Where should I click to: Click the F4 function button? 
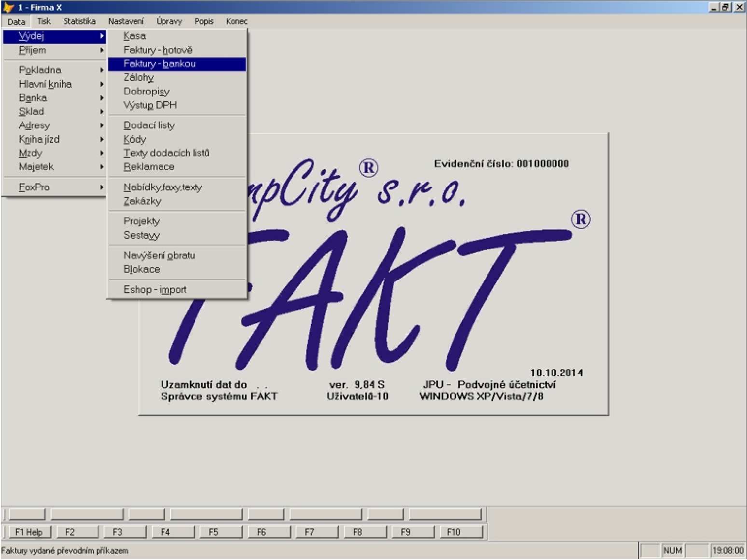(x=173, y=532)
